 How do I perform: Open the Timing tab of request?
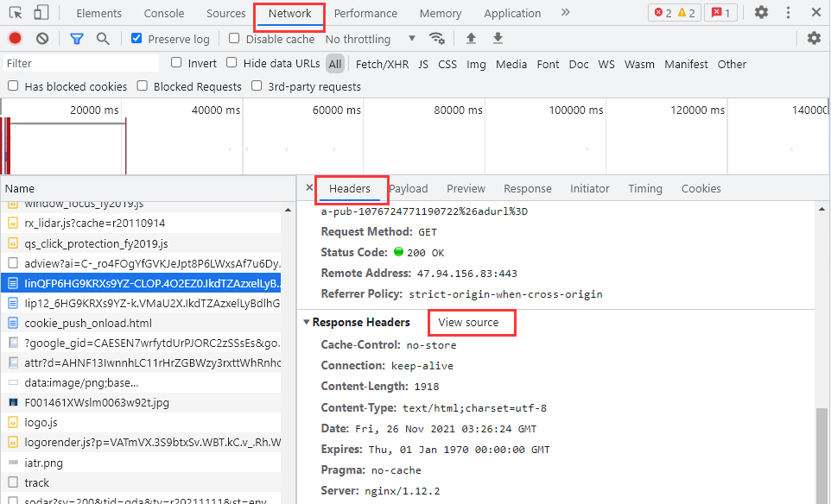(644, 188)
